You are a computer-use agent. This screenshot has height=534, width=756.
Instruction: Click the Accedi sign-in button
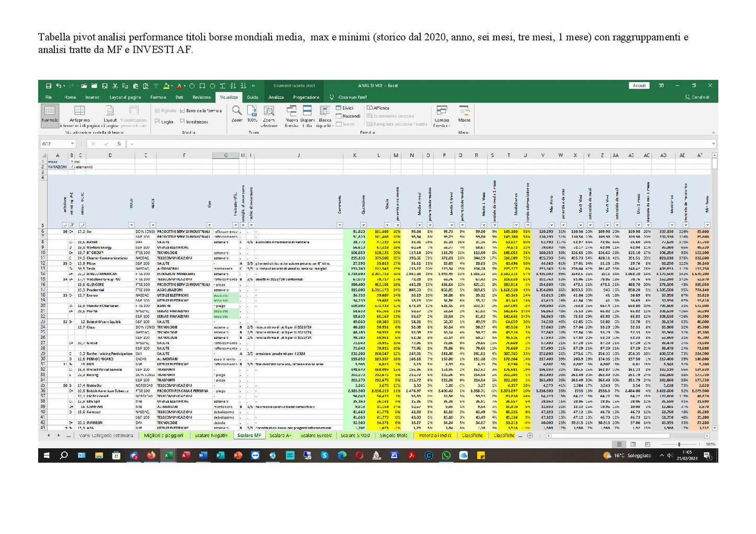pyautogui.click(x=639, y=86)
